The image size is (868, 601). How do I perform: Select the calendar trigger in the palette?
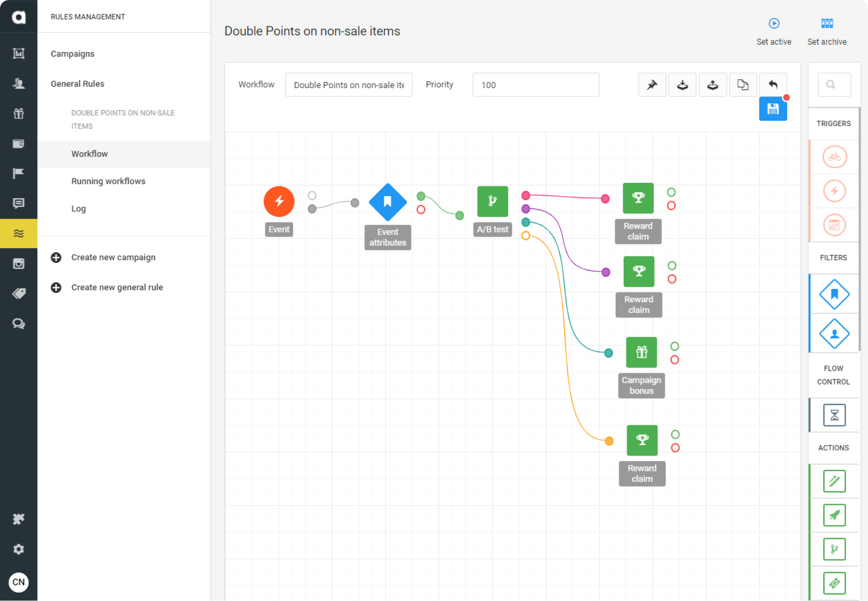point(834,225)
